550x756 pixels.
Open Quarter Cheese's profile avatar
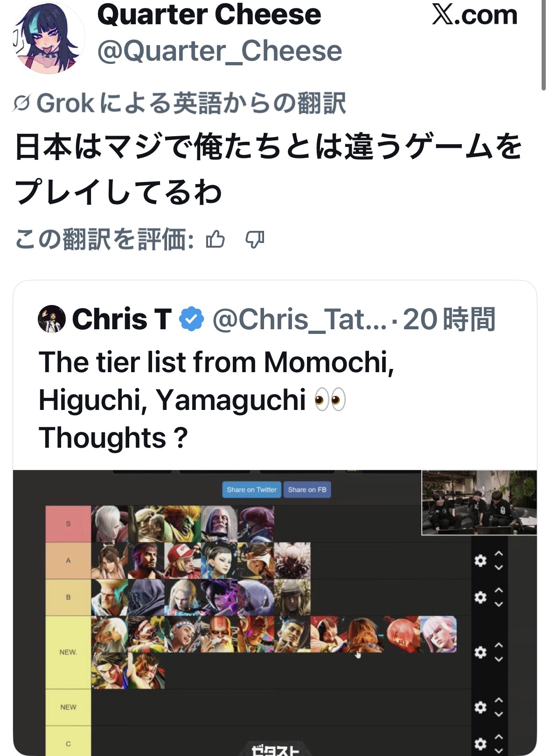click(49, 38)
